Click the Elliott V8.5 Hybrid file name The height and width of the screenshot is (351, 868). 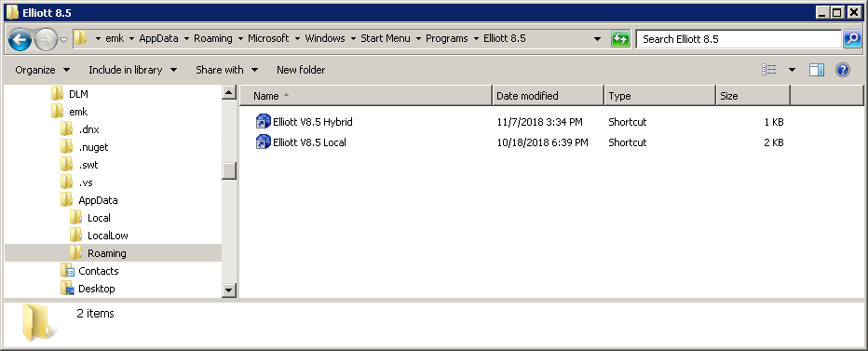[313, 122]
